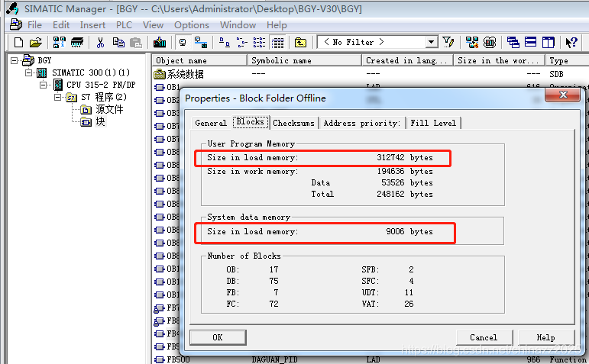Collapse the BGY project tree node
The image size is (589, 364).
tap(15, 60)
